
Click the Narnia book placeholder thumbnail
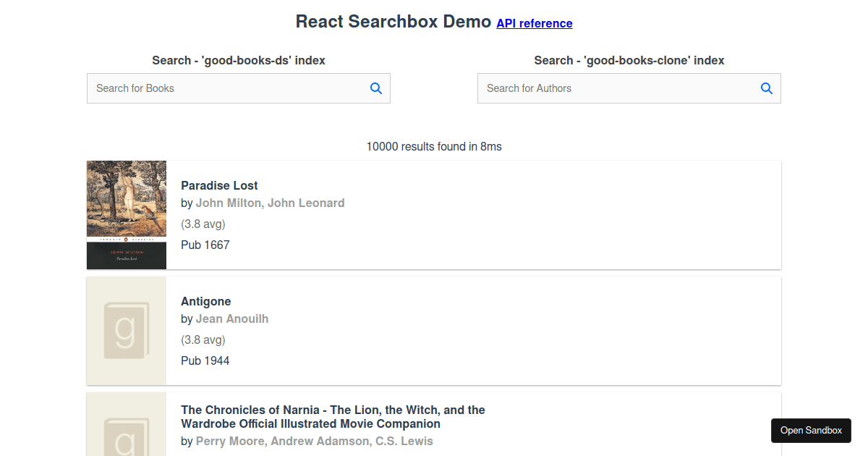coord(126,431)
